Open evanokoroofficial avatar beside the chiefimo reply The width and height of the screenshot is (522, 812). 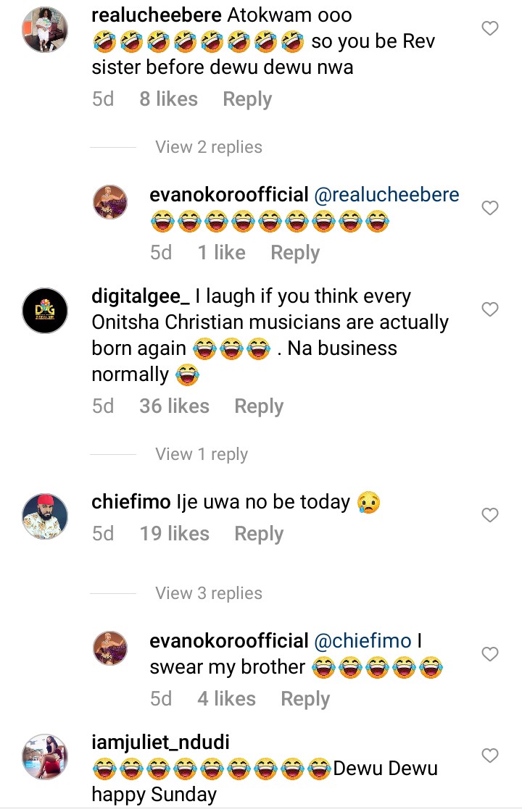(x=111, y=648)
